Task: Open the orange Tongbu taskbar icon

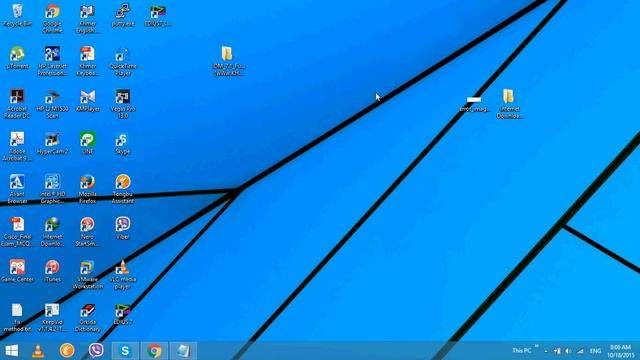Action: click(x=67, y=351)
